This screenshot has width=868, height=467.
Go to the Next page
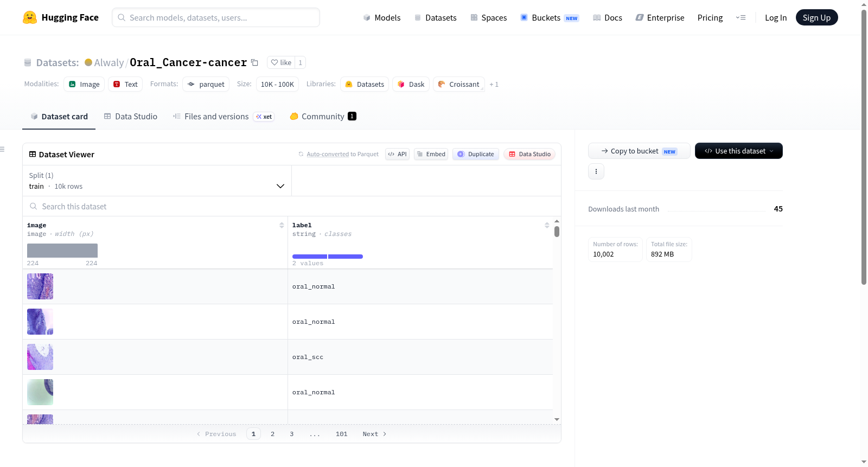(x=374, y=434)
